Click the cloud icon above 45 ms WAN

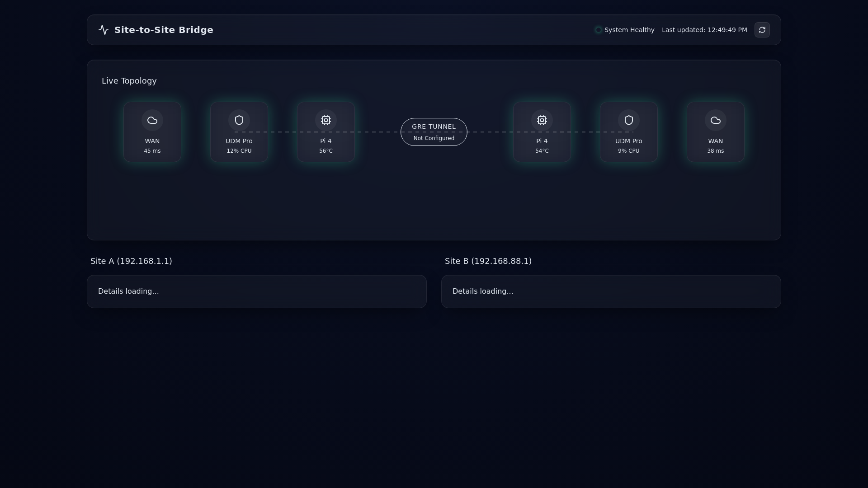pyautogui.click(x=152, y=120)
